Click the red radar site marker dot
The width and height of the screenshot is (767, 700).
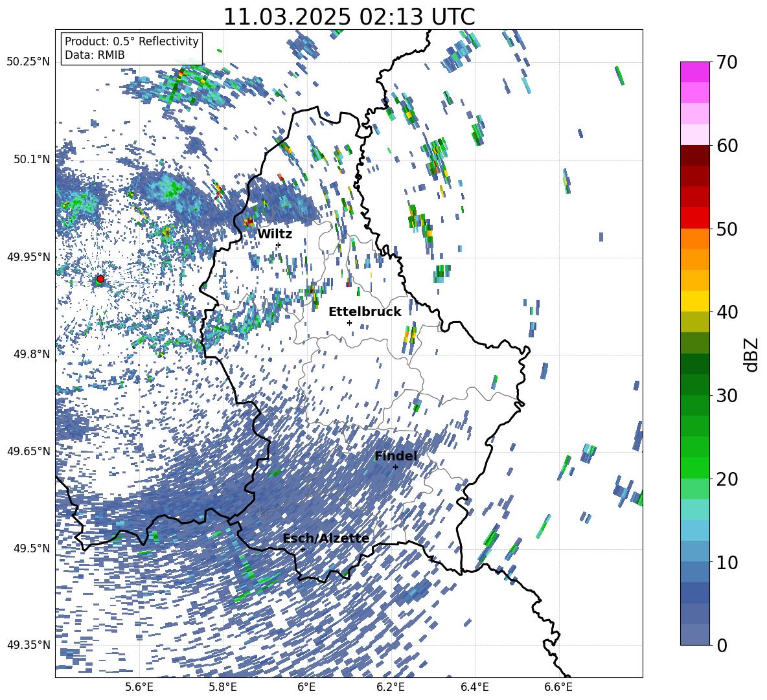point(100,279)
